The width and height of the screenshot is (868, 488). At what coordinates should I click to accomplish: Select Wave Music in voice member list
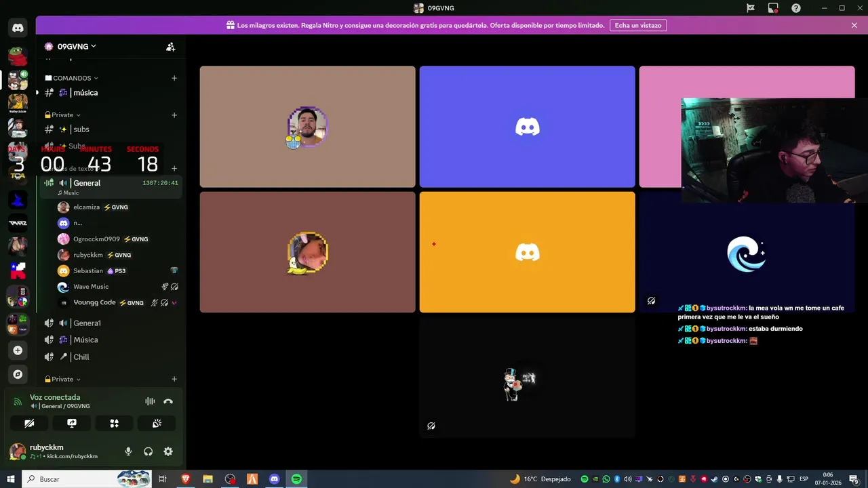(117, 287)
